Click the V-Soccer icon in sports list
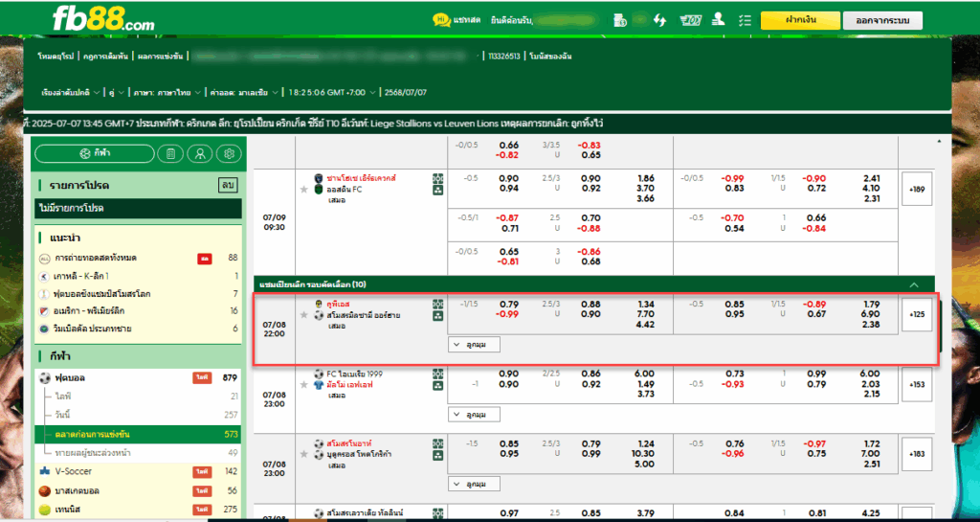 coord(44,471)
